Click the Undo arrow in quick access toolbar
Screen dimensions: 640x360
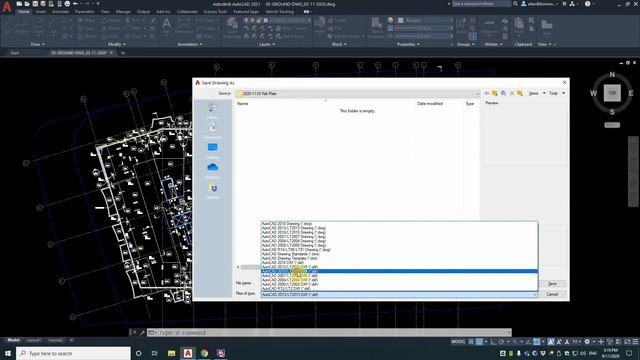(76, 4)
